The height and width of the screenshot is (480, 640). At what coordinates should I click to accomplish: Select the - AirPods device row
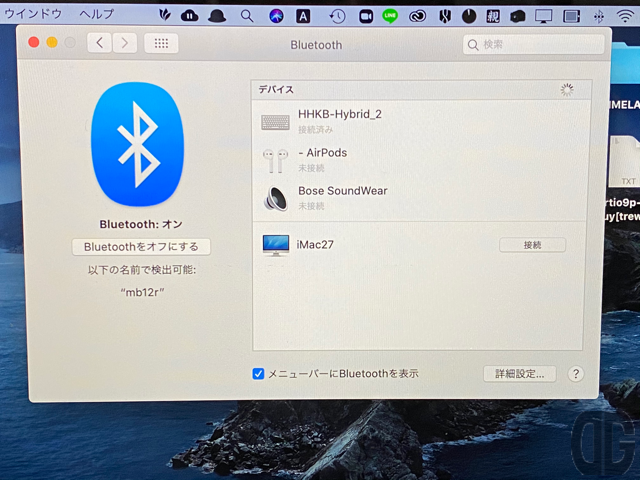click(x=421, y=160)
